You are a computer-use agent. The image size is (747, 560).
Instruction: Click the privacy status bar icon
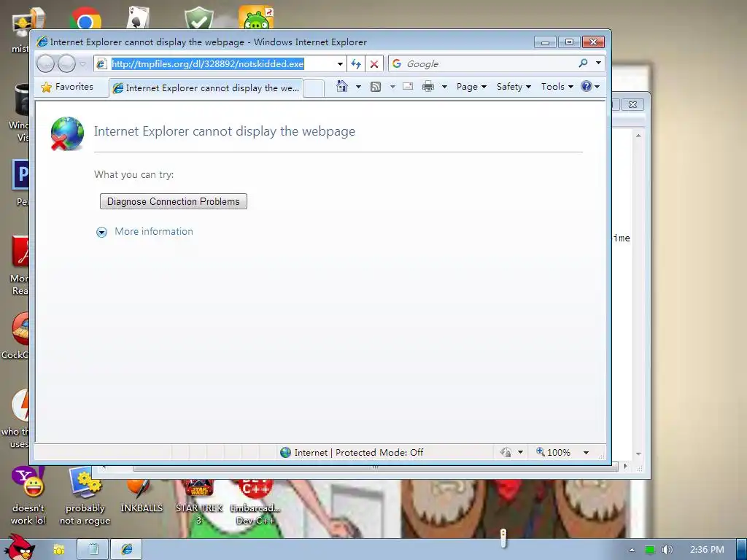click(x=506, y=452)
